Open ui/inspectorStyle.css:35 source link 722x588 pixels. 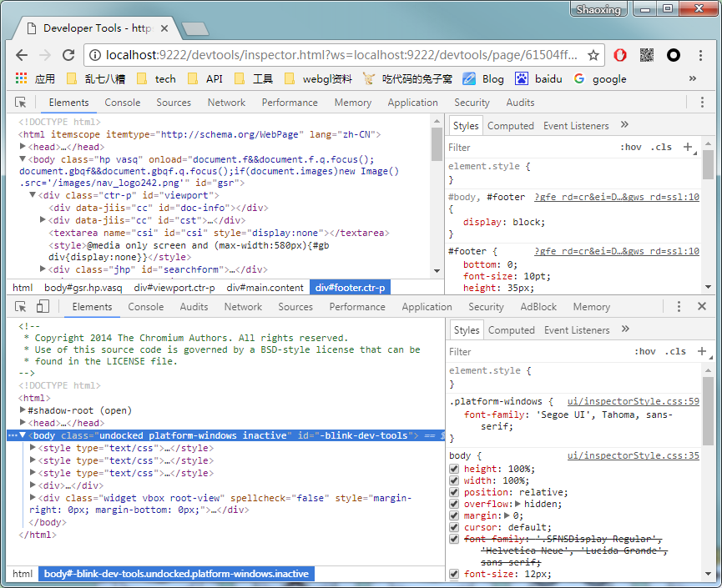[x=634, y=455]
